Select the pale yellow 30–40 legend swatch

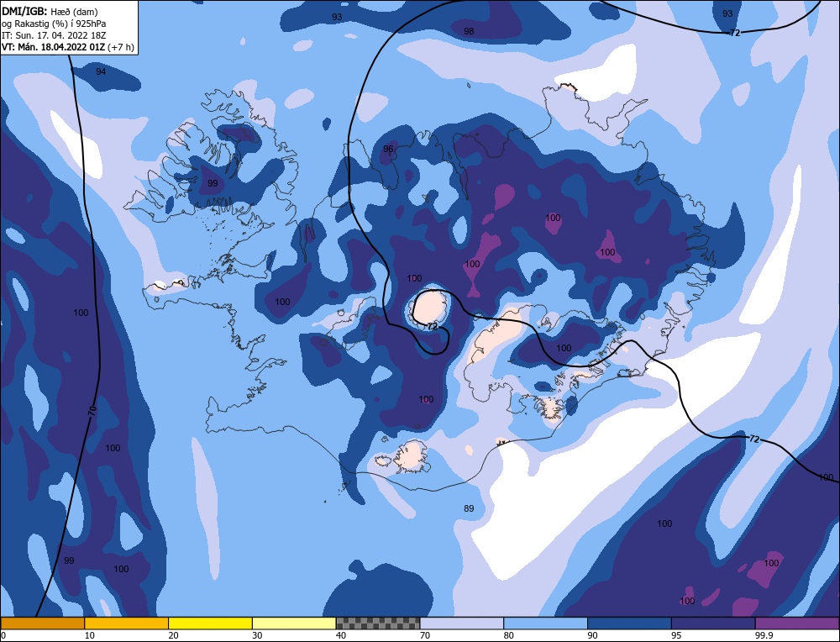294,623
